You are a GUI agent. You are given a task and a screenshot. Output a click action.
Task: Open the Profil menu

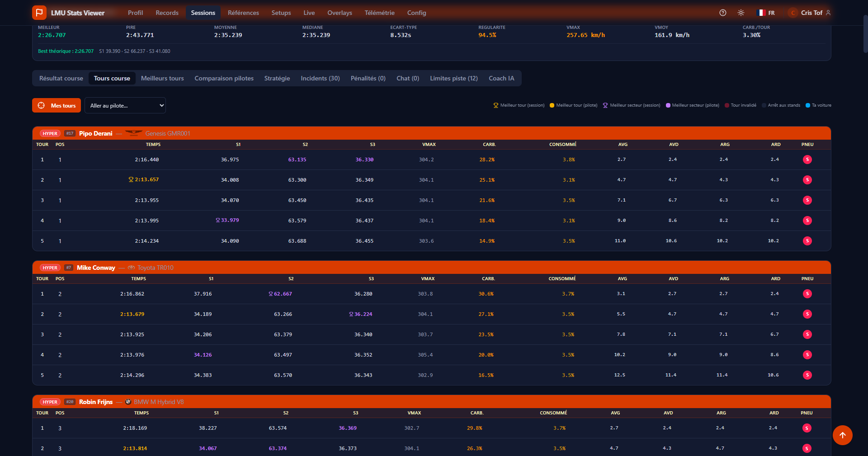[135, 13]
